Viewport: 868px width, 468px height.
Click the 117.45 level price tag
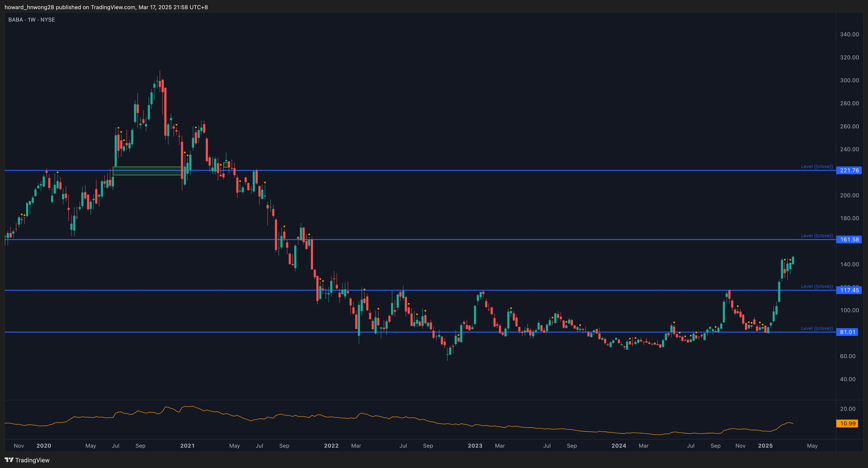coord(849,290)
